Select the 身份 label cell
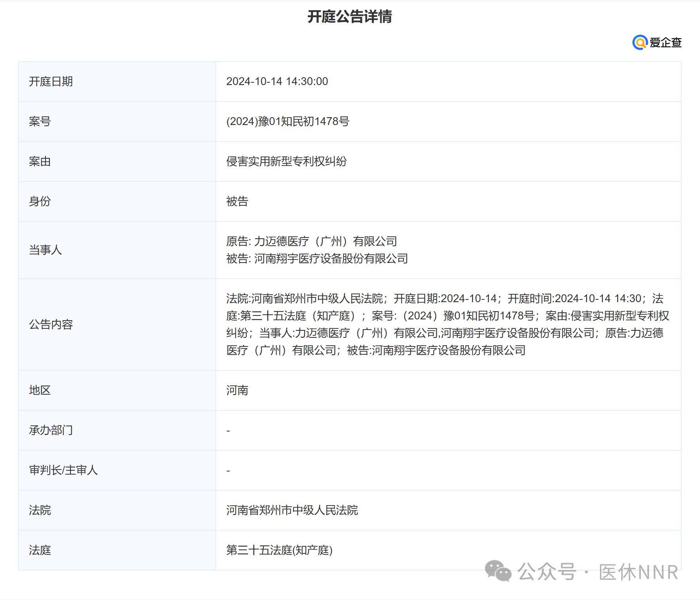 (117, 201)
